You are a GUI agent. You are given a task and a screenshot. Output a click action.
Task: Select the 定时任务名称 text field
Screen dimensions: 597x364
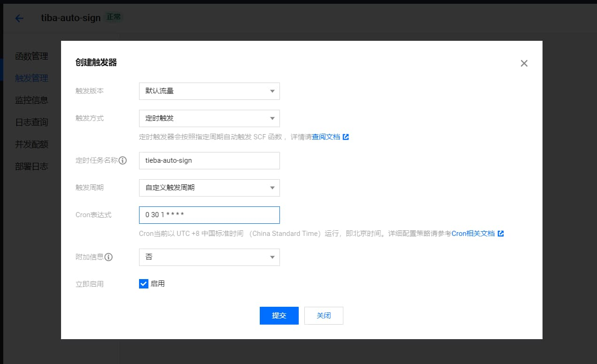209,160
